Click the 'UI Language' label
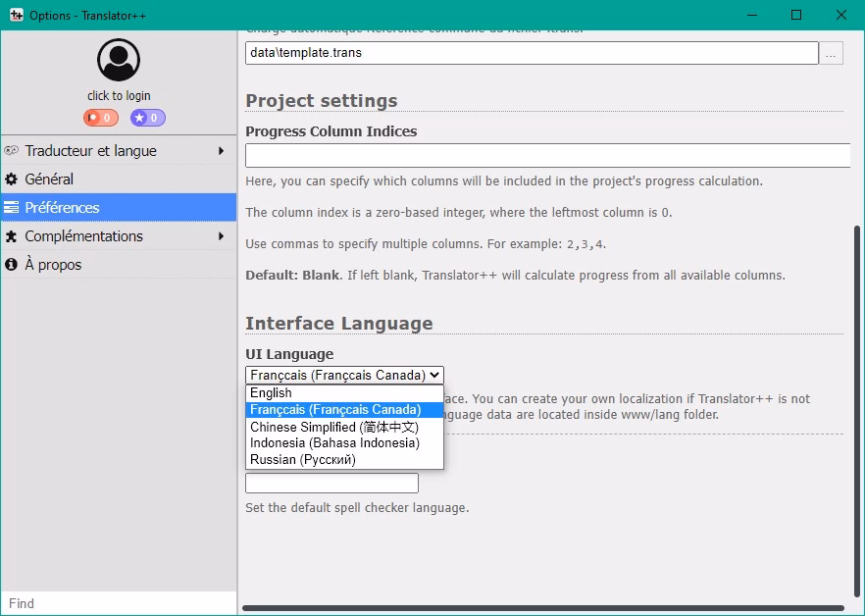This screenshot has width=865, height=616. click(289, 354)
